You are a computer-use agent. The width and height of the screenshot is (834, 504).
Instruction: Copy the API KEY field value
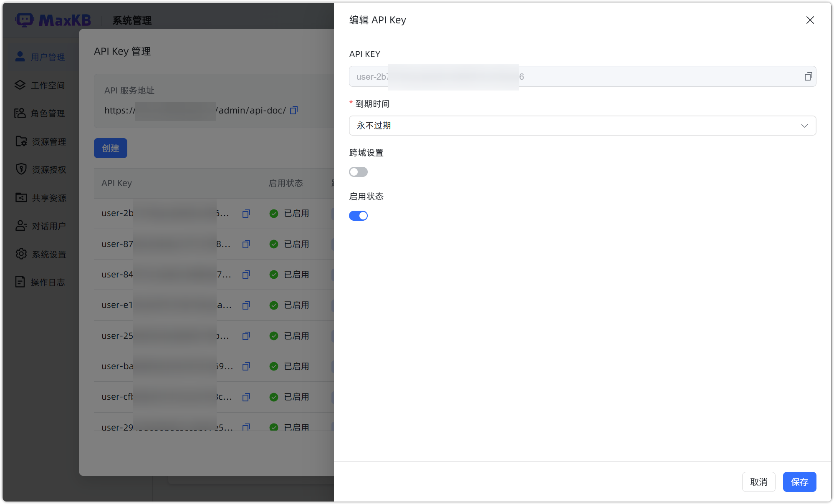[808, 76]
